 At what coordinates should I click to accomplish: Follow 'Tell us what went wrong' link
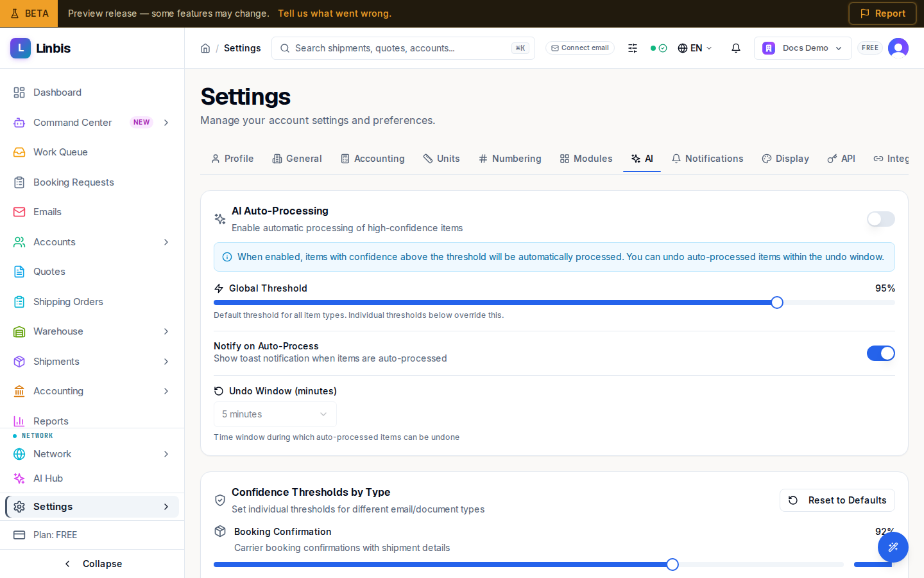334,13
